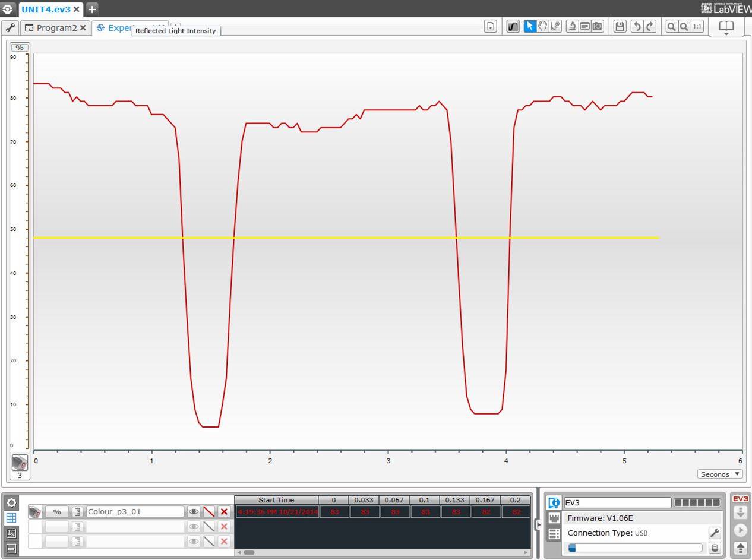Take a graph snapshot with camera icon
Viewport: 752px width, 560px height.
(598, 26)
